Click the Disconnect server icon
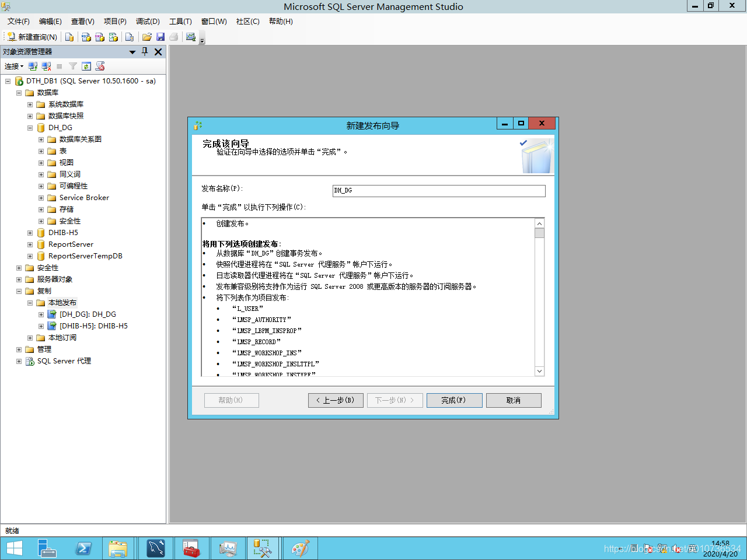 (x=46, y=66)
